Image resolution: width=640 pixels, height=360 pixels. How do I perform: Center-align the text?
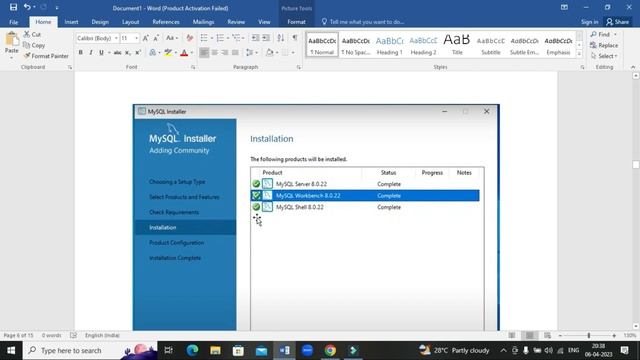pyautogui.click(x=214, y=52)
